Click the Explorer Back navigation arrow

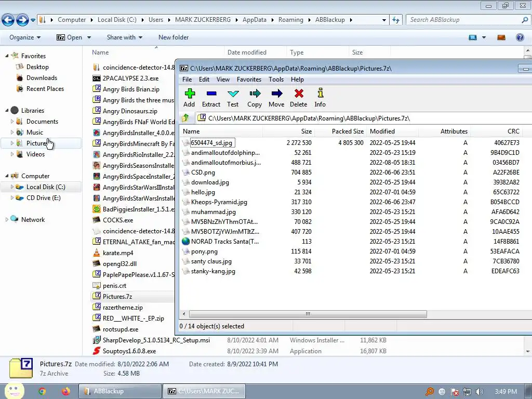(8, 20)
